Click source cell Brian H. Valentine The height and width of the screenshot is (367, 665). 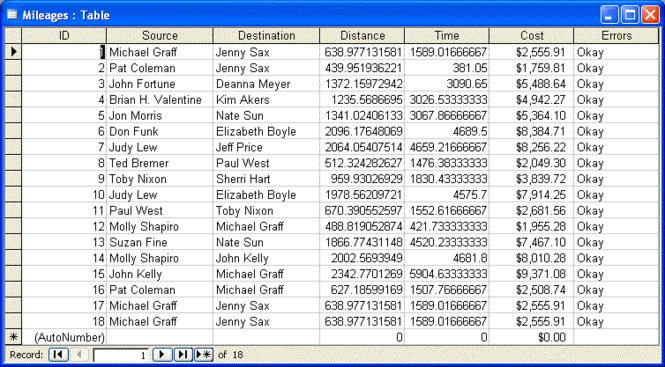coord(159,100)
